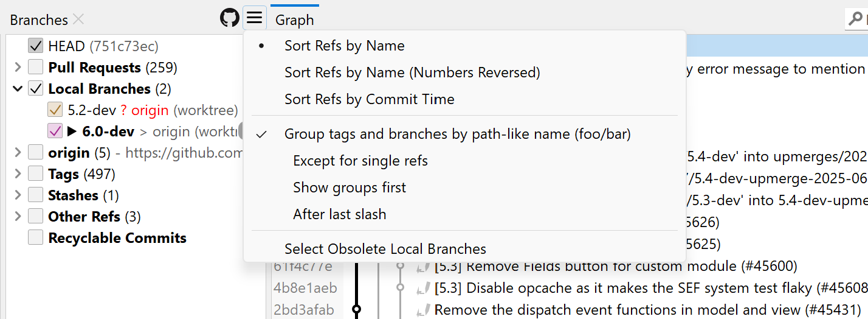The width and height of the screenshot is (868, 319).
Task: Select commit Remove Fields button for custom module
Action: 616,266
